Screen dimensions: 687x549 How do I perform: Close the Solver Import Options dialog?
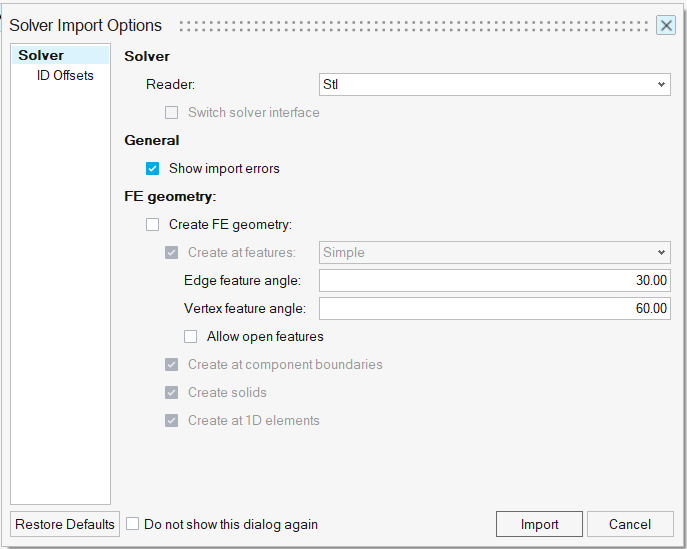[x=666, y=25]
